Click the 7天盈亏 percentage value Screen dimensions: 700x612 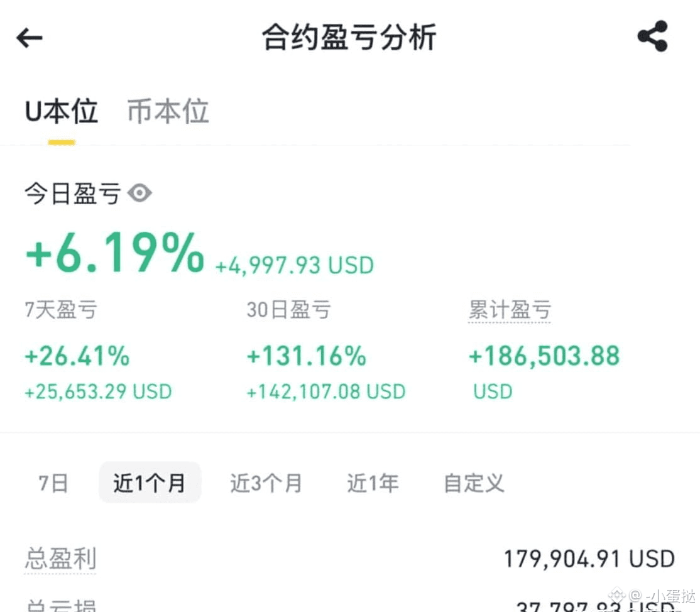tap(77, 356)
